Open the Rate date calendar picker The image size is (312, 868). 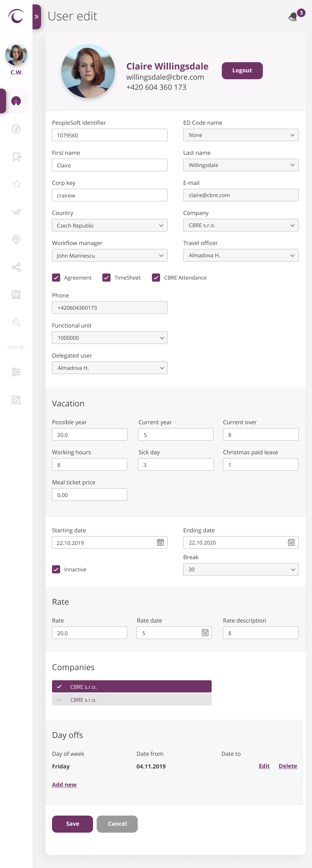pyautogui.click(x=205, y=633)
